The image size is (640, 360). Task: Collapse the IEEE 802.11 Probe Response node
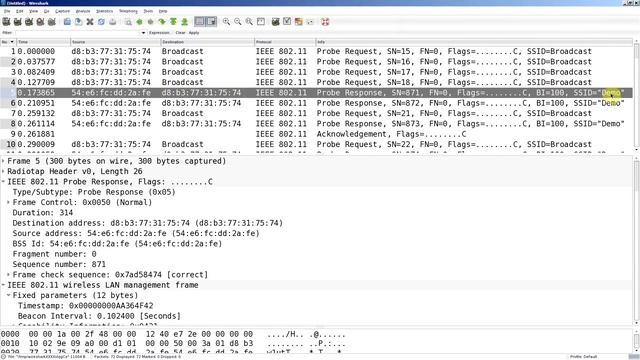tap(3, 182)
